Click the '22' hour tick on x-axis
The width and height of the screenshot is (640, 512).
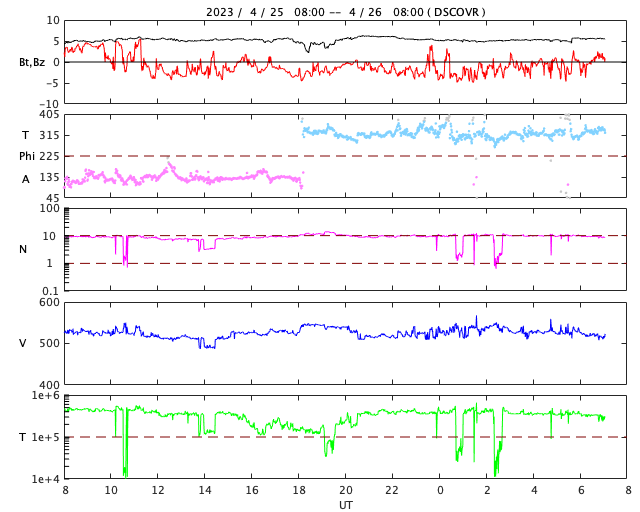pyautogui.click(x=392, y=490)
